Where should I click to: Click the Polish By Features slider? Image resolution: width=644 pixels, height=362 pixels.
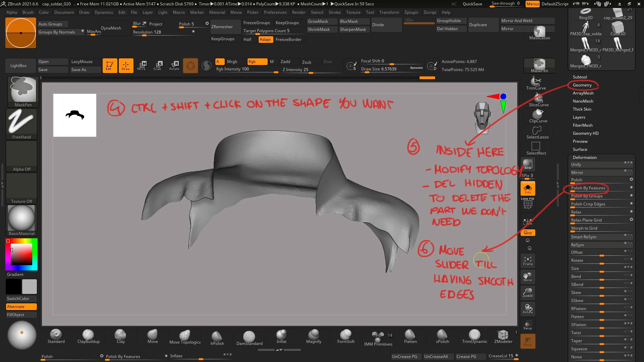pos(588,188)
